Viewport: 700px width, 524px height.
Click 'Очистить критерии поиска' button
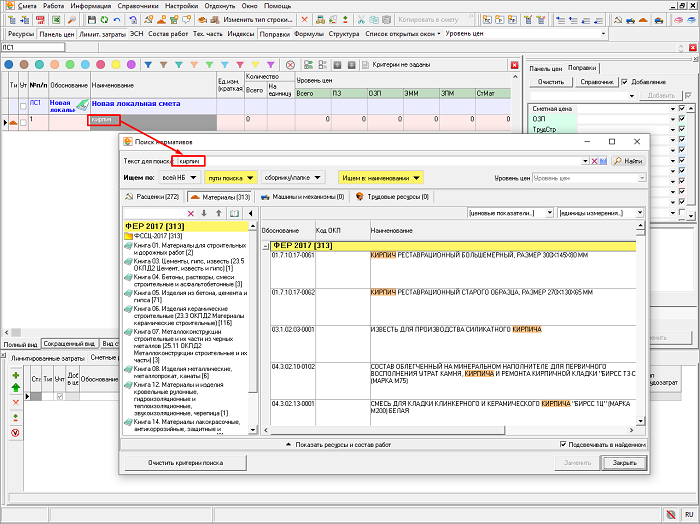click(185, 463)
